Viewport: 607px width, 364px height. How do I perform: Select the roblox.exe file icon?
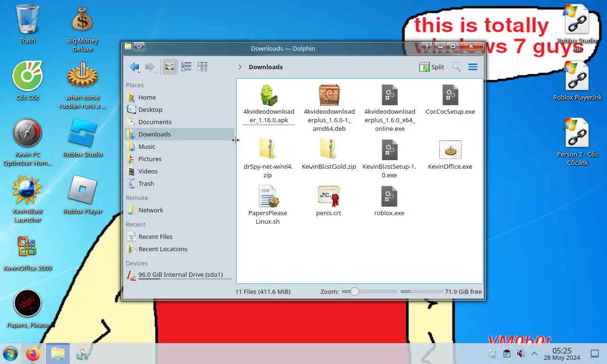pos(390,196)
